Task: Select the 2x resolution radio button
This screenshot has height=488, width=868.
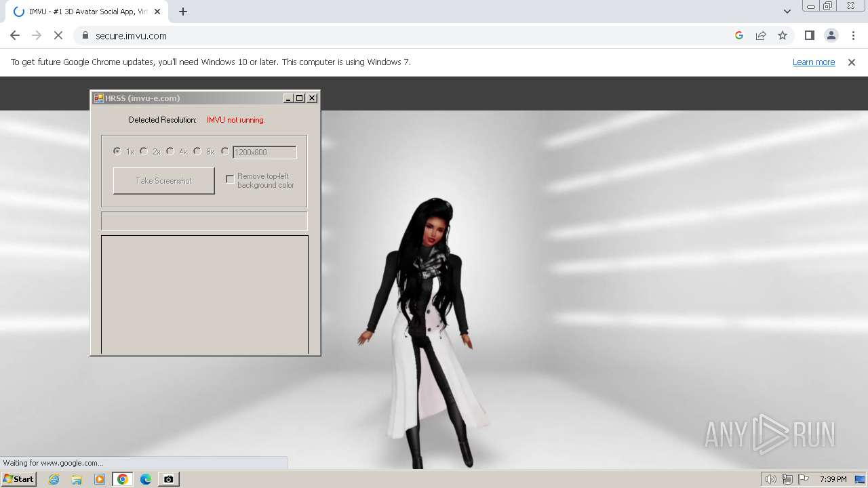Action: point(144,151)
